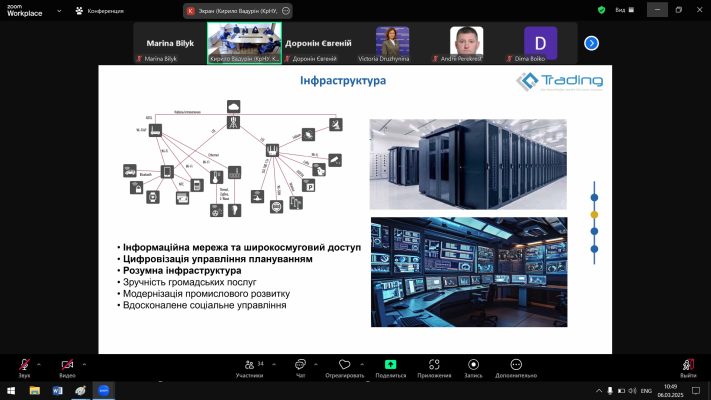Click the ENG language indicator

pos(646,390)
